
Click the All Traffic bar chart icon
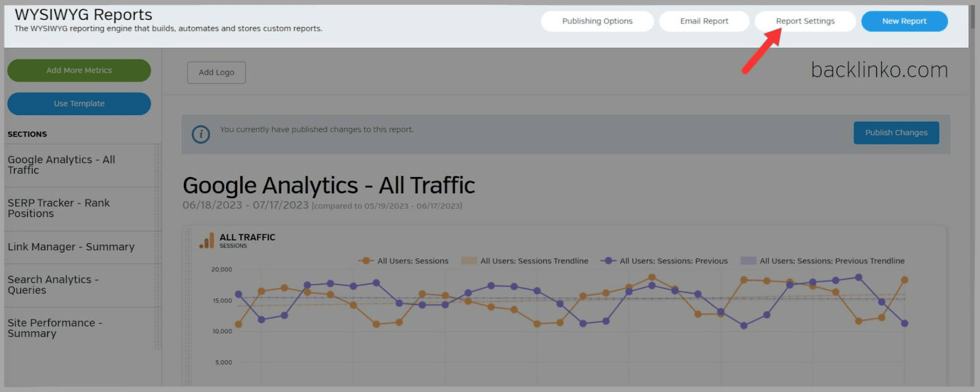(x=207, y=241)
